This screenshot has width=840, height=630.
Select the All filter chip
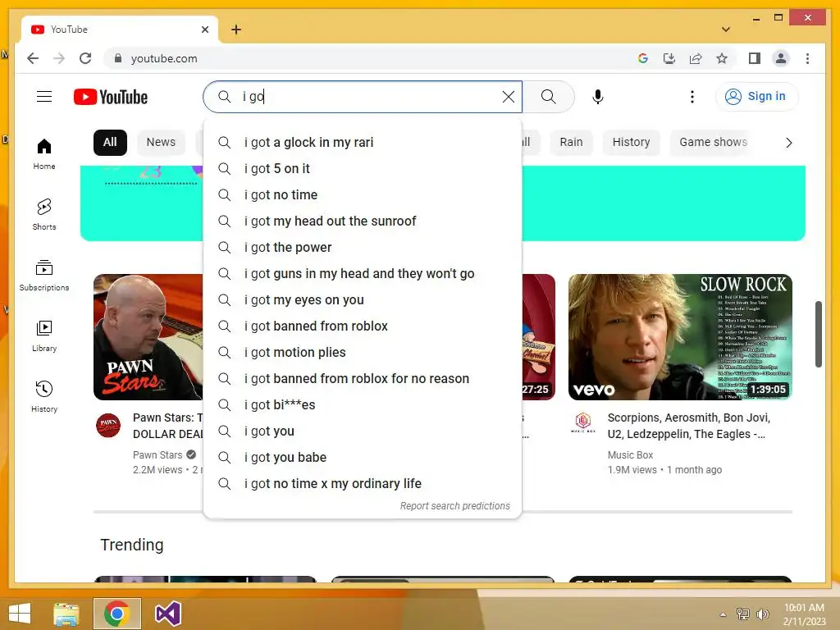tap(110, 143)
